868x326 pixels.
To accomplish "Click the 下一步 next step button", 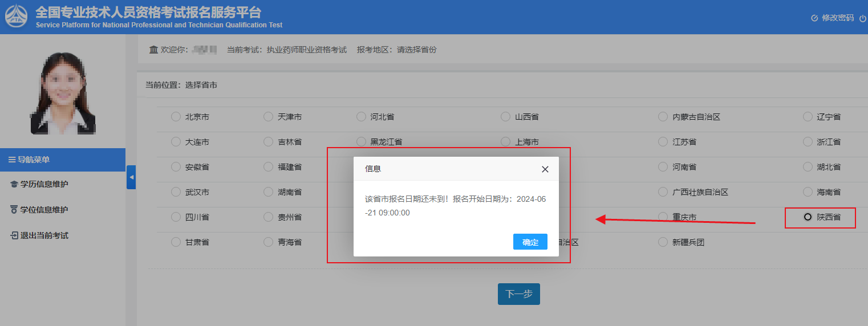I will pos(518,294).
